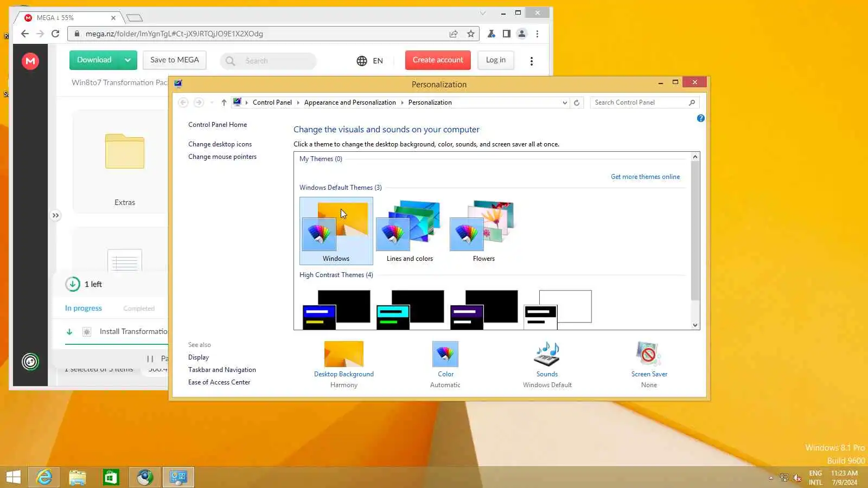Click the Chrome address bar URL

coord(174,34)
